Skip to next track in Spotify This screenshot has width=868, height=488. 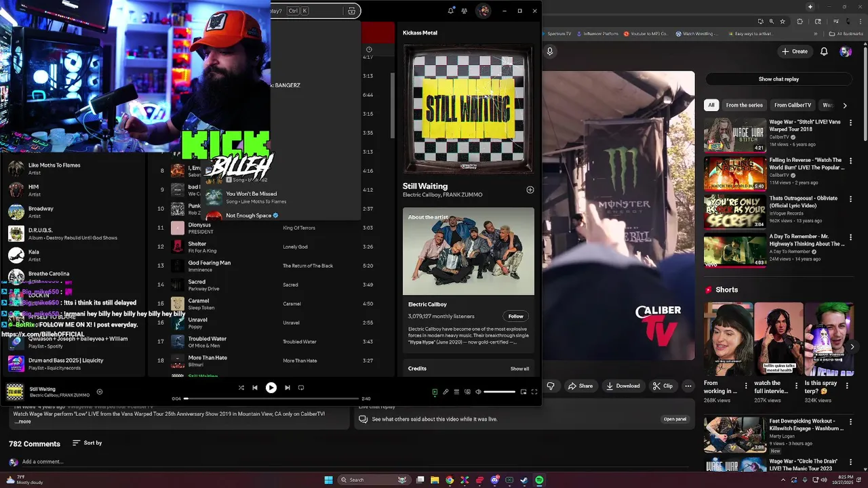[287, 388]
